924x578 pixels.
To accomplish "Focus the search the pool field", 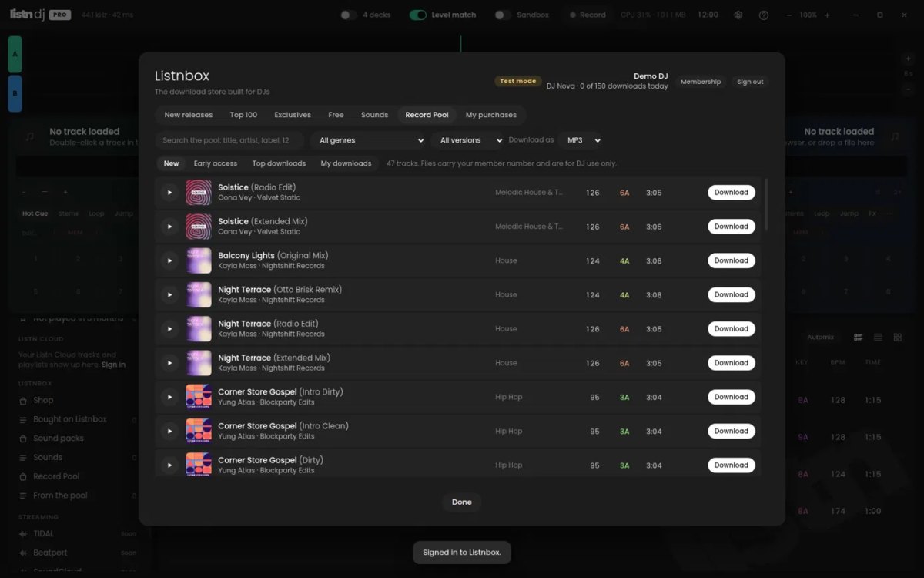I will (x=229, y=140).
